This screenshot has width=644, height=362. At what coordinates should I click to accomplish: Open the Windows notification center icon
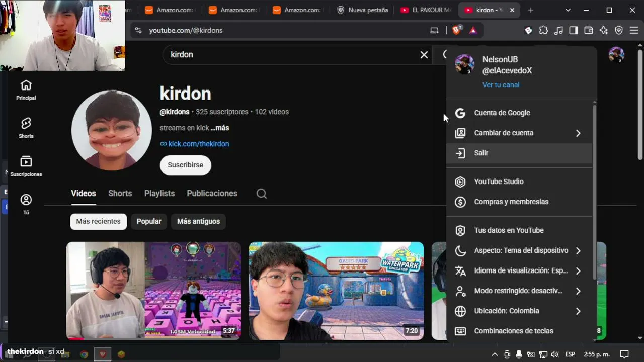[624, 354]
